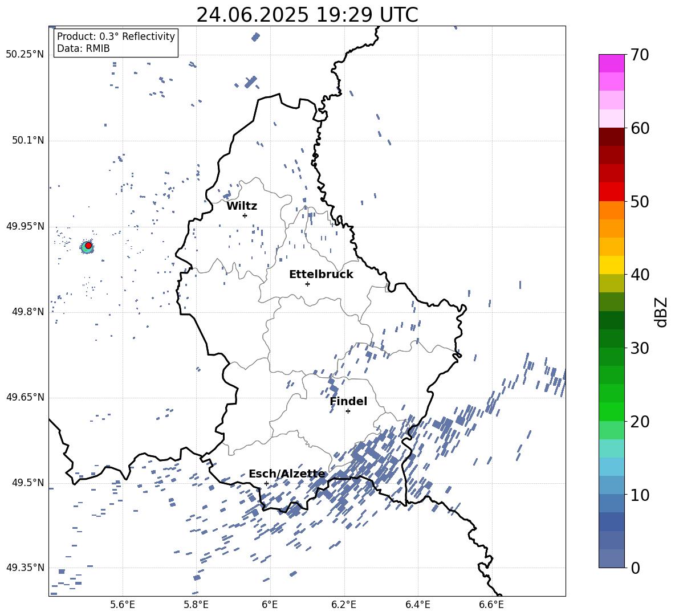
Task: Pick the slate blue swatch above 0
Action: [611, 558]
